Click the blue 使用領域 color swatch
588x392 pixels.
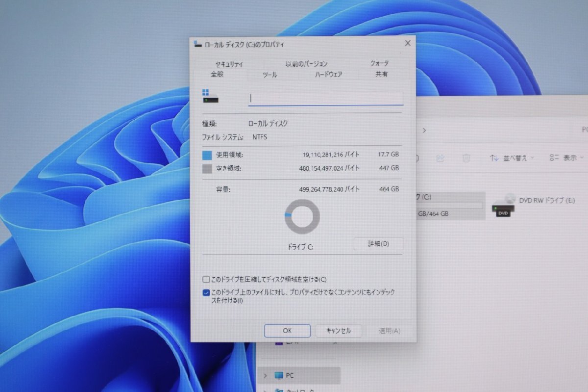(207, 155)
